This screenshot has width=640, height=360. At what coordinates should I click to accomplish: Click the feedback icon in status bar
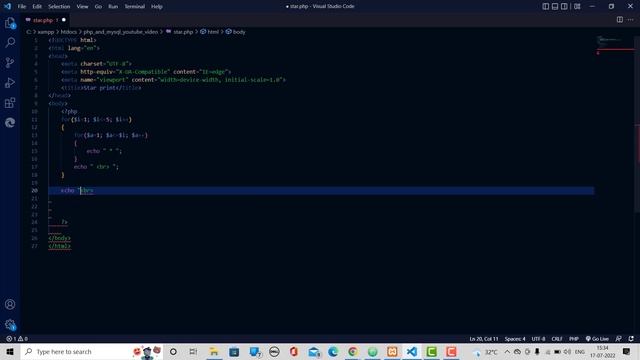619,339
